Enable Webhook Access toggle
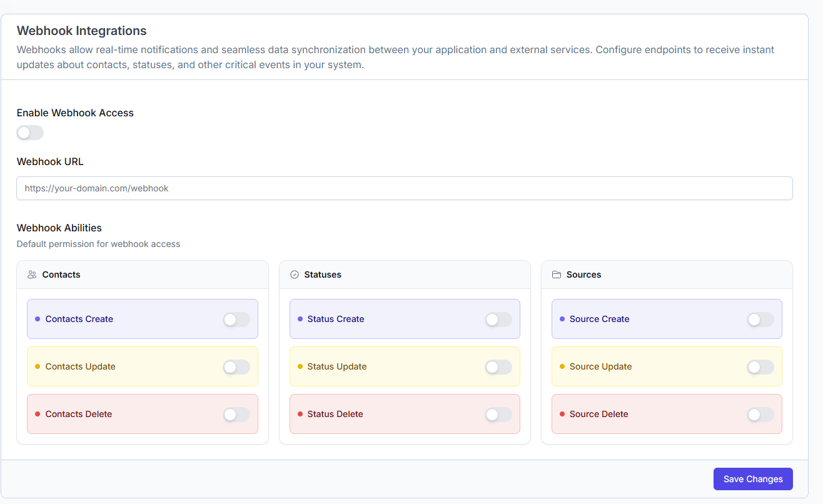The image size is (823, 504). coord(30,133)
